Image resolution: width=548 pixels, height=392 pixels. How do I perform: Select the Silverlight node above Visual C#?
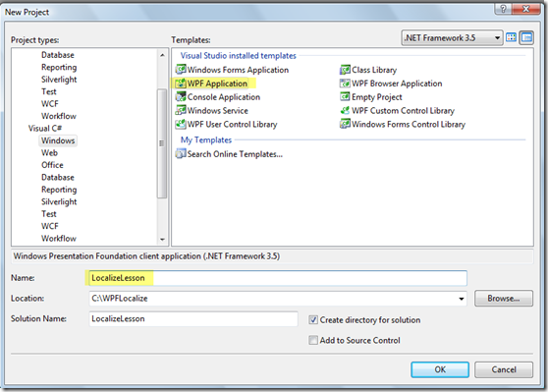[x=59, y=80]
